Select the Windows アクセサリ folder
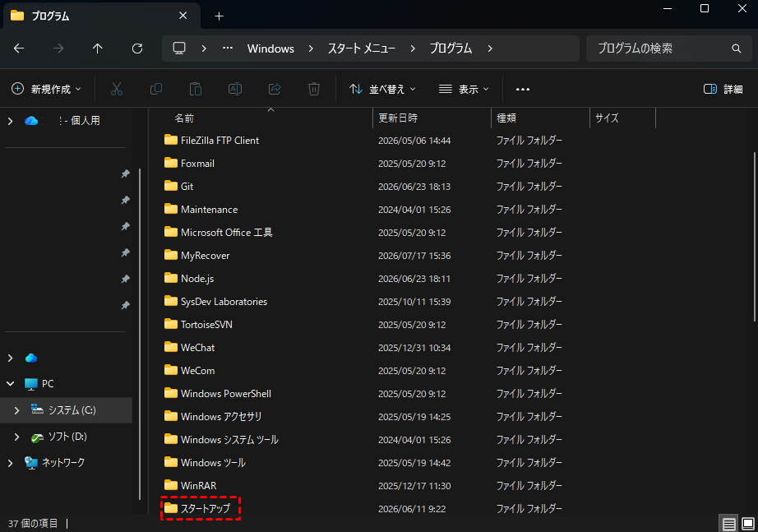The height and width of the screenshot is (532, 758). tap(221, 416)
